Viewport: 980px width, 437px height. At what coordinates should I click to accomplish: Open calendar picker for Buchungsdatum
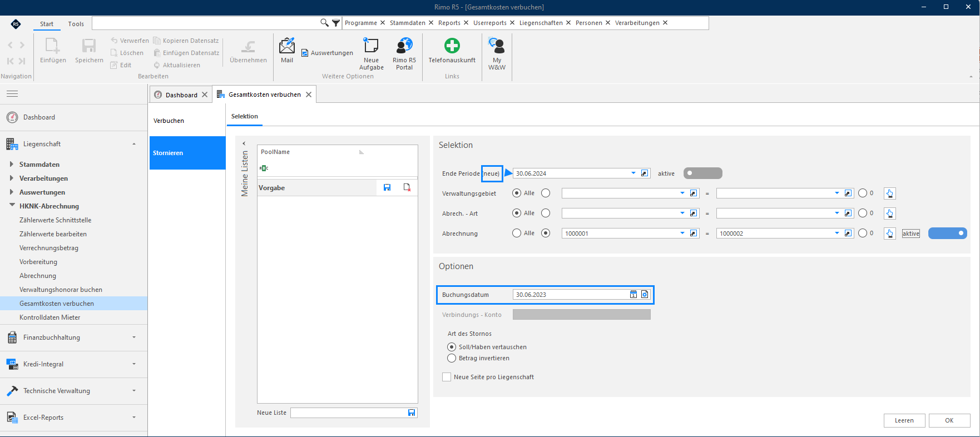[x=633, y=295]
